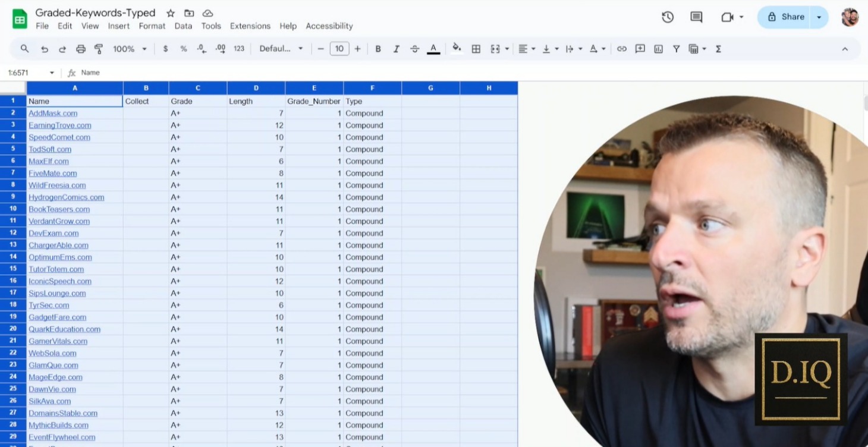The width and height of the screenshot is (868, 447).
Task: Choose text color tool
Action: click(433, 49)
